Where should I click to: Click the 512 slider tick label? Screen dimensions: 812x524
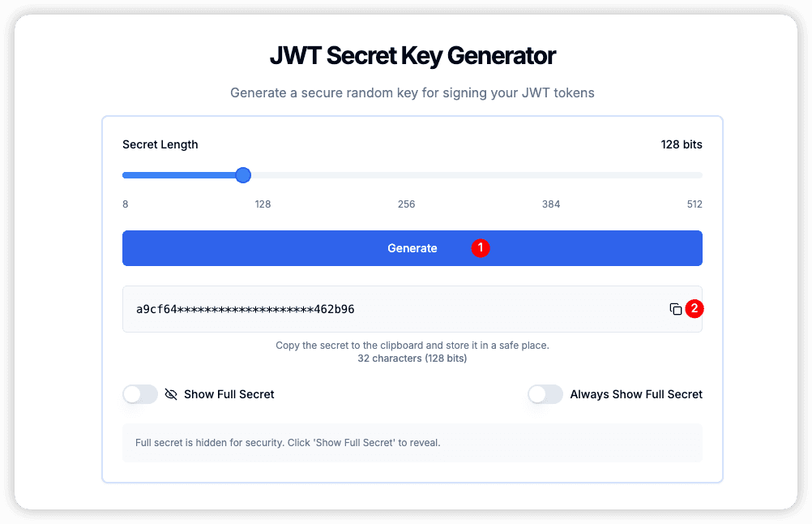694,204
